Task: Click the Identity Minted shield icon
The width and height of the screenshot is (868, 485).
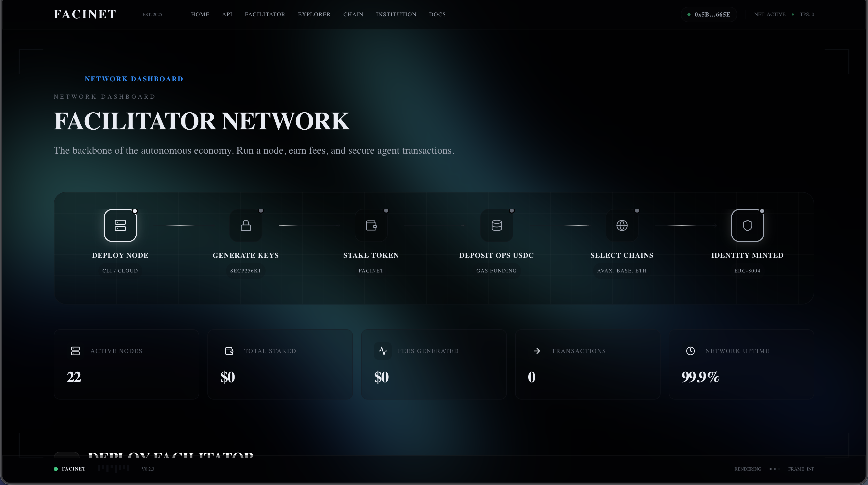Action: click(747, 225)
